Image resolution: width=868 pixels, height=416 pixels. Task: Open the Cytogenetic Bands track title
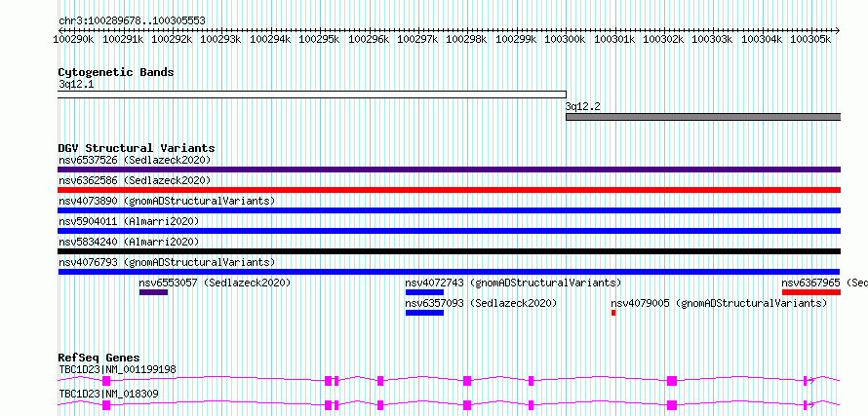[x=116, y=72]
